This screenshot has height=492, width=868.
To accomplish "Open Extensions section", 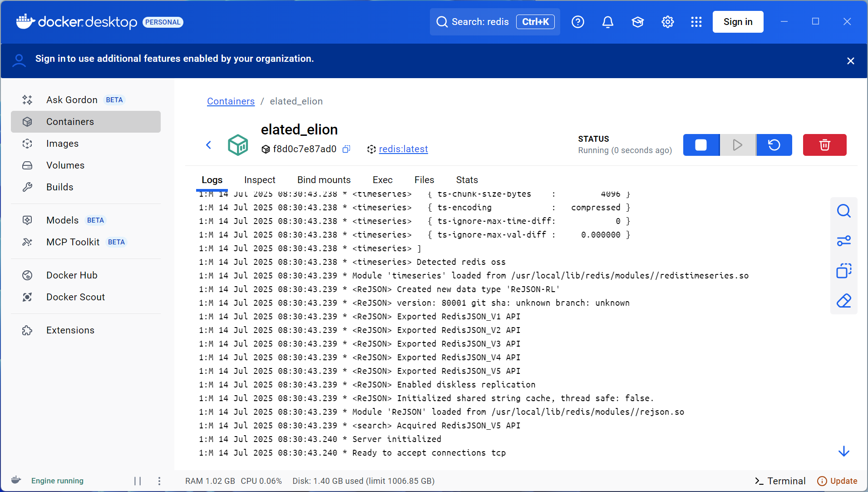I will pos(86,330).
